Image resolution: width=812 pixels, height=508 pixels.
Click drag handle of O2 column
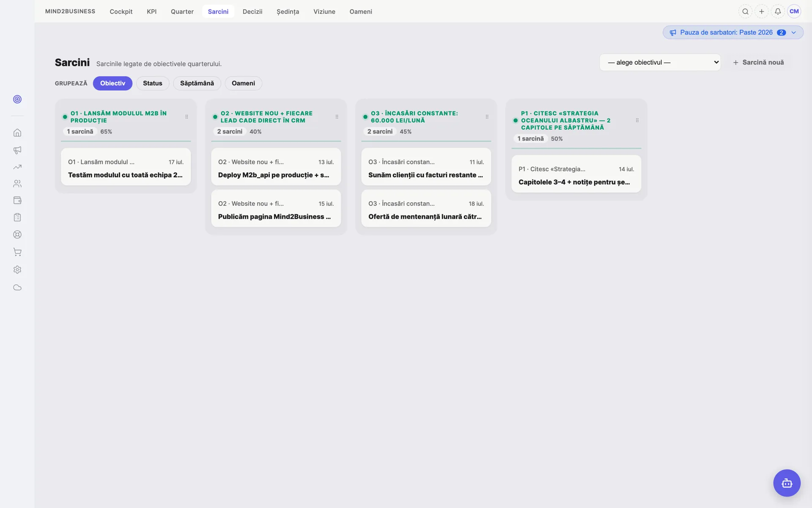(337, 117)
